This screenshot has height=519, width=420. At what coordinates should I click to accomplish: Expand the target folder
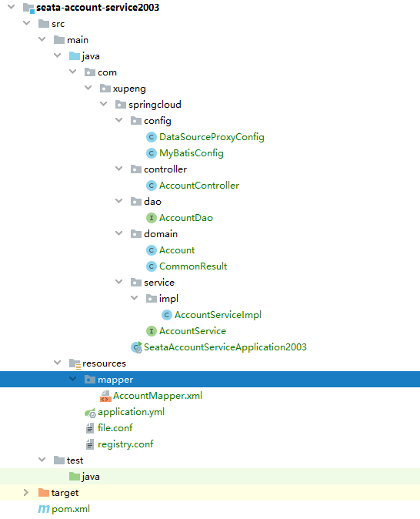point(26,493)
